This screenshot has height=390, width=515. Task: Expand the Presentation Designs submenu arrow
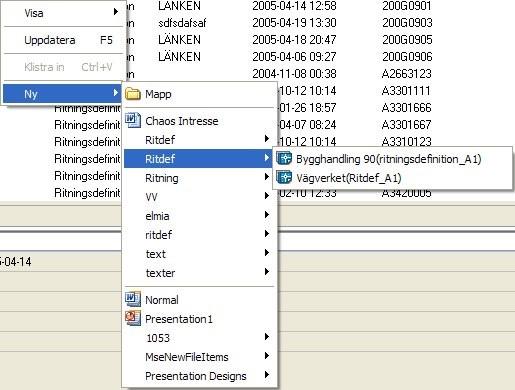[267, 375]
